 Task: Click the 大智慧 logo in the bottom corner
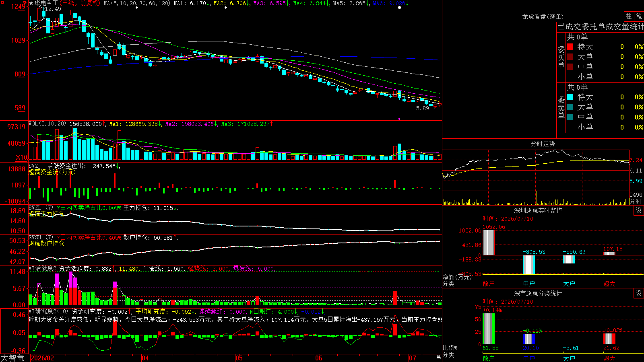[x=12, y=358]
